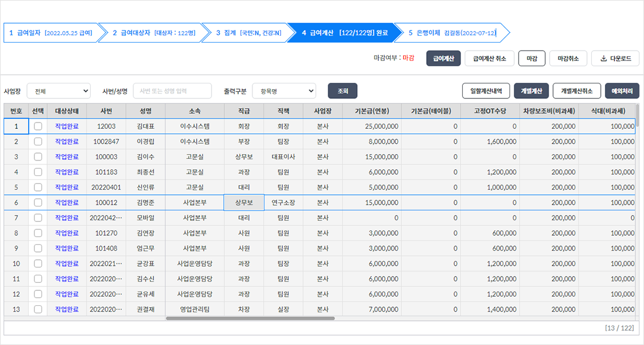Click the 대상상태 column header
Viewport: 644px width, 345px height.
[x=67, y=111]
